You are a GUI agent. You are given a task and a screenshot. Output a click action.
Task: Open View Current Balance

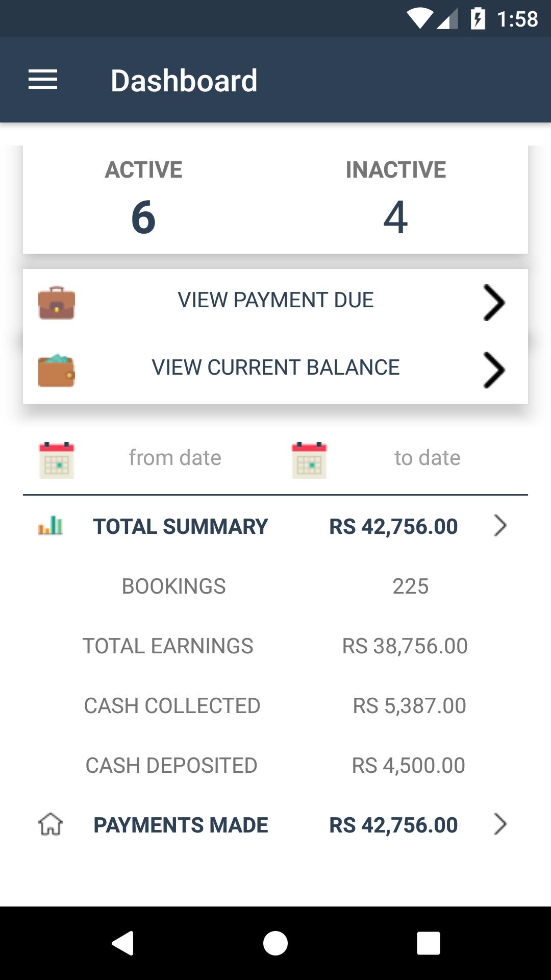click(x=275, y=370)
